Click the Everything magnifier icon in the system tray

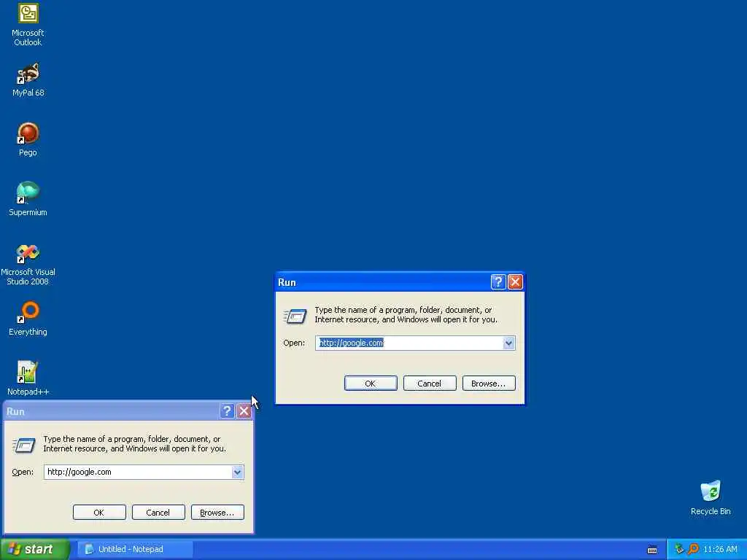click(693, 549)
